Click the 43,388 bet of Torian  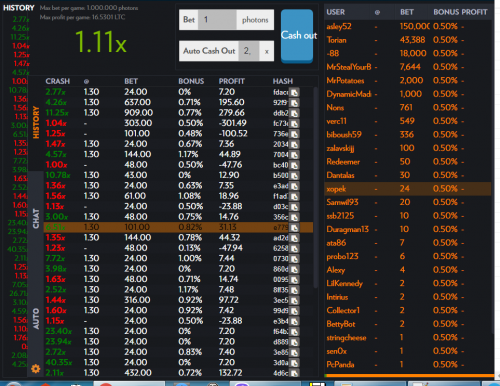click(x=412, y=40)
